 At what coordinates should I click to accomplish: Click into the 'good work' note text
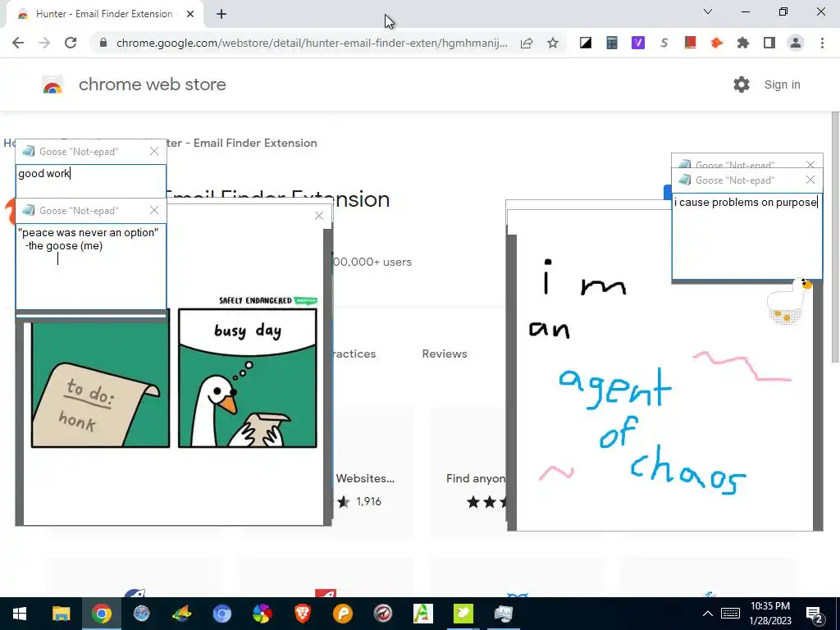44,174
